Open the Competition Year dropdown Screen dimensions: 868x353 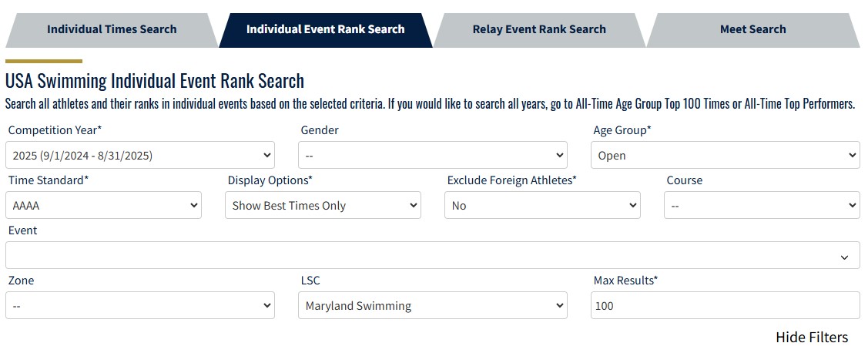click(x=140, y=155)
